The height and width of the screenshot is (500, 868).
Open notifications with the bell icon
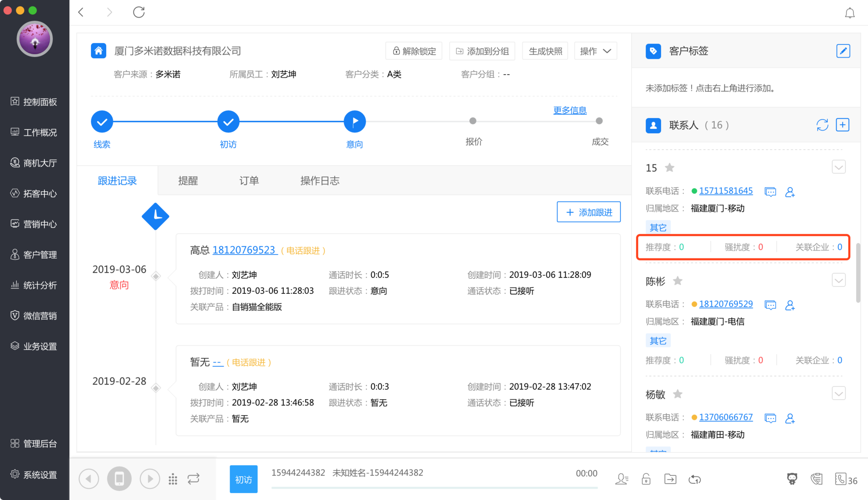850,13
